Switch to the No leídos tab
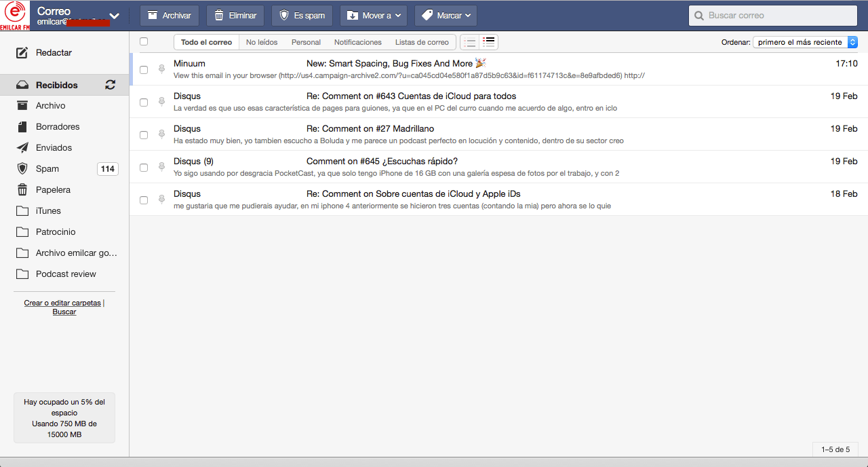The width and height of the screenshot is (868, 467). coord(260,41)
